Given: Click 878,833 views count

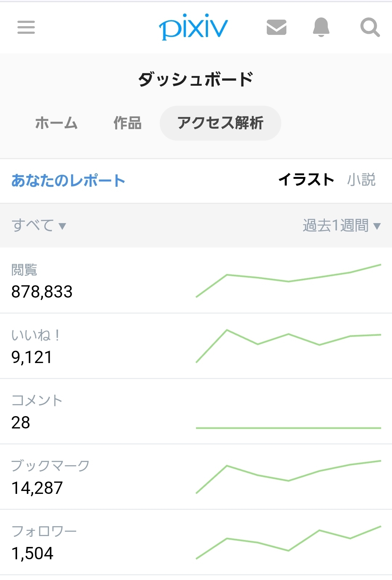Looking at the screenshot, I should [x=42, y=292].
